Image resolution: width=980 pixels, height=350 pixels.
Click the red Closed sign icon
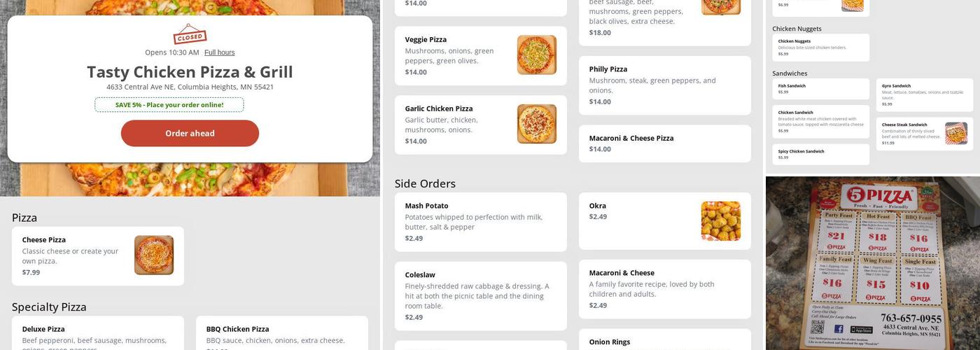[x=190, y=34]
